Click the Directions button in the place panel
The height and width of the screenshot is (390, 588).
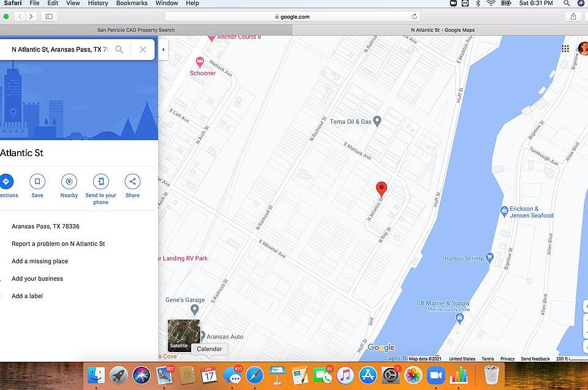point(6,181)
